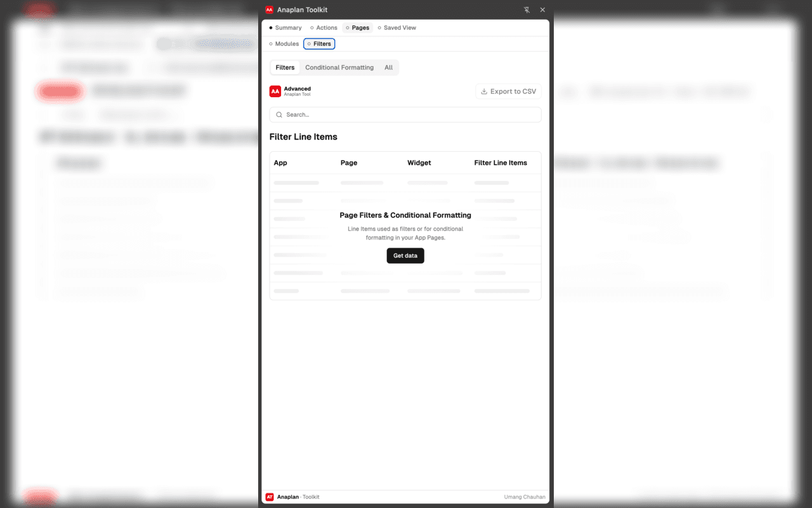812x508 pixels.
Task: Export the table to CSV
Action: 509,91
